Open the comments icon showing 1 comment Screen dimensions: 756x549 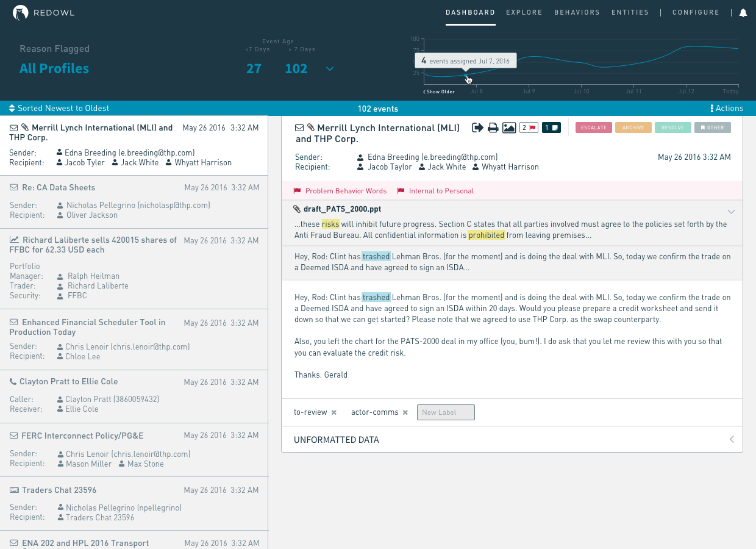(551, 127)
